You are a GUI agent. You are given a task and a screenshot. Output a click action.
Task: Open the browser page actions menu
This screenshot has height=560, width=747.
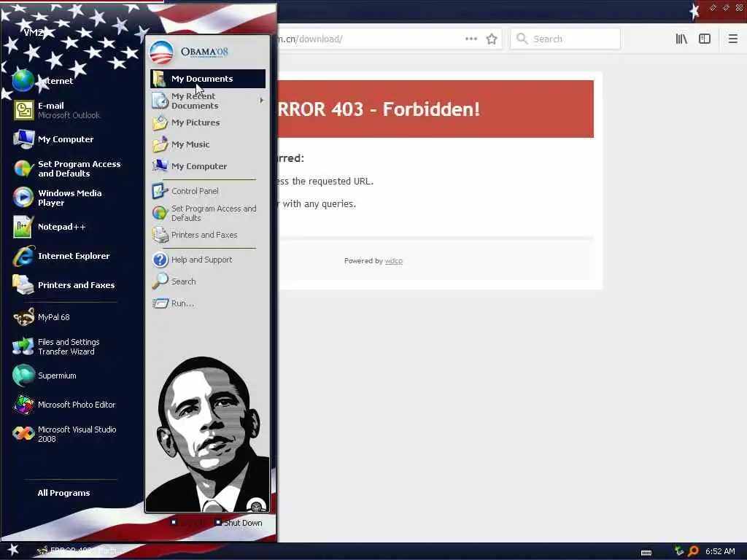471,39
